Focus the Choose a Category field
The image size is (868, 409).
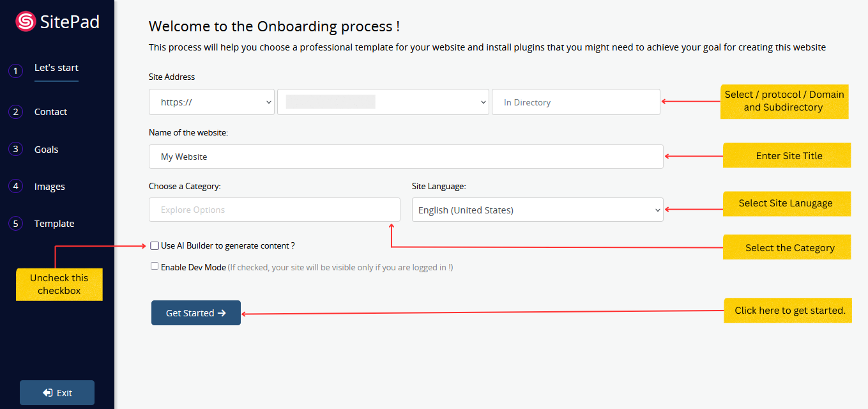[x=274, y=210]
